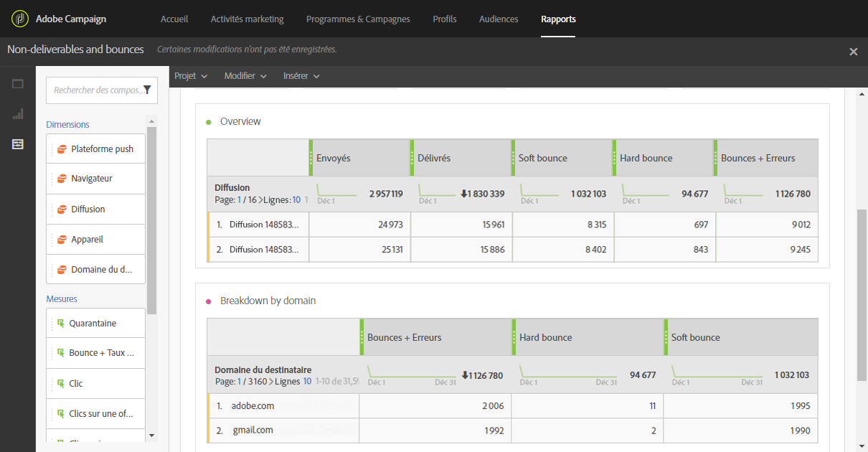868x452 pixels.
Task: Click the Quarantaine metric icon
Action: pos(61,324)
